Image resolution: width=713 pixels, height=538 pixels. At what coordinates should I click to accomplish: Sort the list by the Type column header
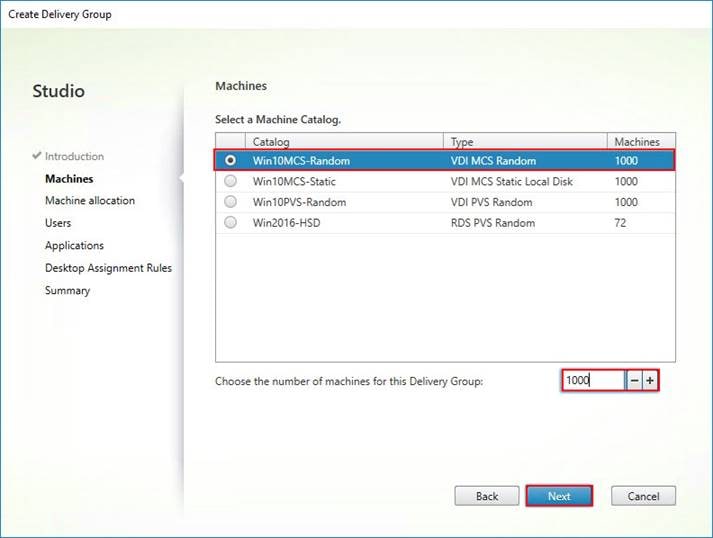(525, 141)
